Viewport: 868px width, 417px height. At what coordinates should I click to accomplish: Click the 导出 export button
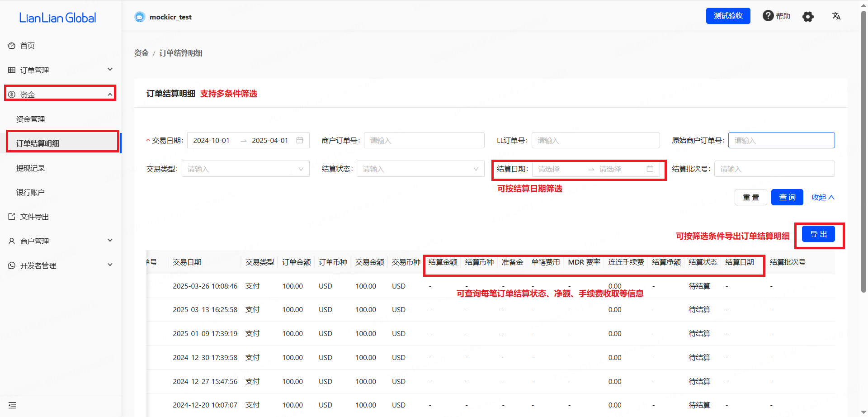(x=818, y=234)
